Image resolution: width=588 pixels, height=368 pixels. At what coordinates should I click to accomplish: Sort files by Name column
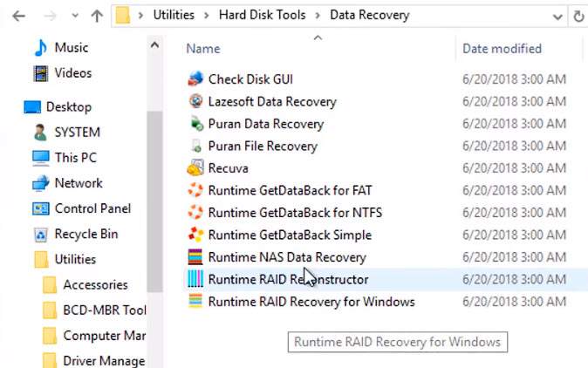(x=203, y=49)
